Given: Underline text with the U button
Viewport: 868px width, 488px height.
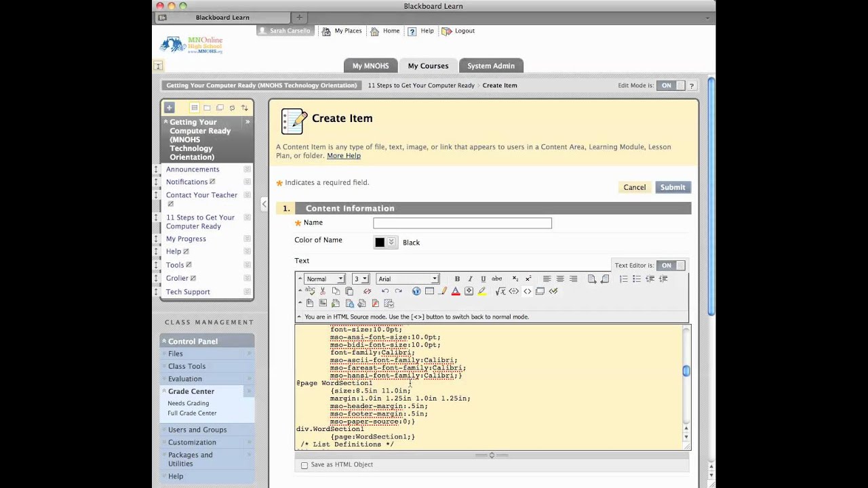Looking at the screenshot, I should point(483,279).
